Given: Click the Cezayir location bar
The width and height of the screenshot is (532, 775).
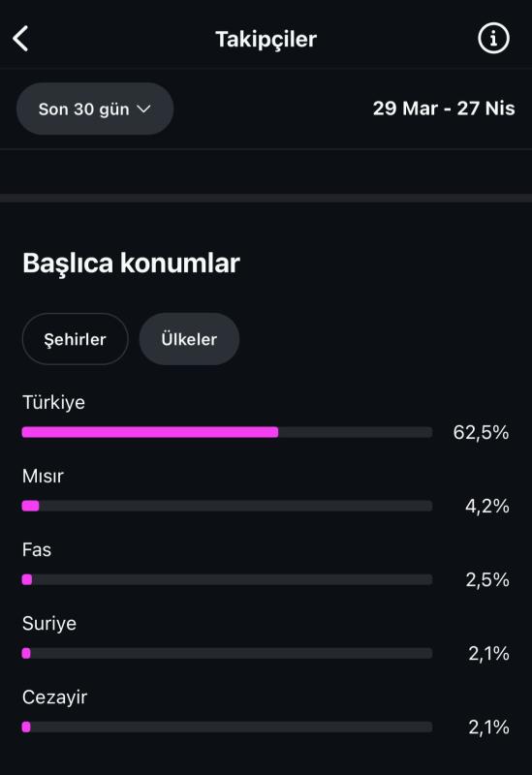Looking at the screenshot, I should click(x=227, y=727).
